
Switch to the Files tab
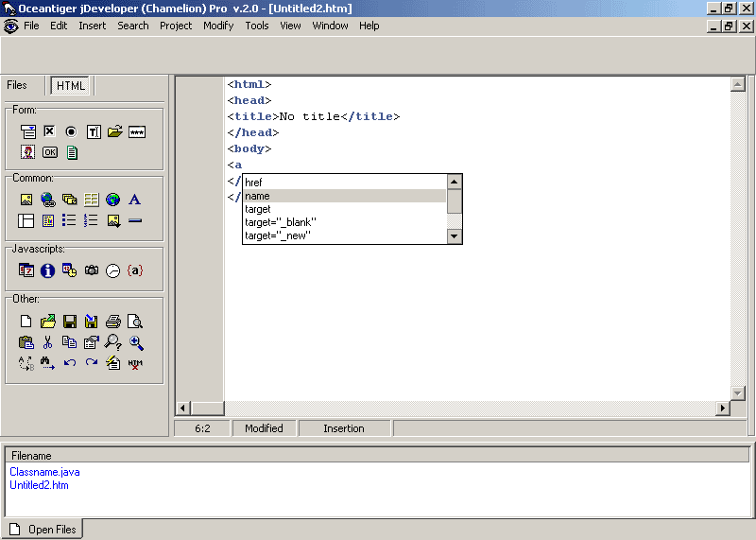(x=17, y=85)
